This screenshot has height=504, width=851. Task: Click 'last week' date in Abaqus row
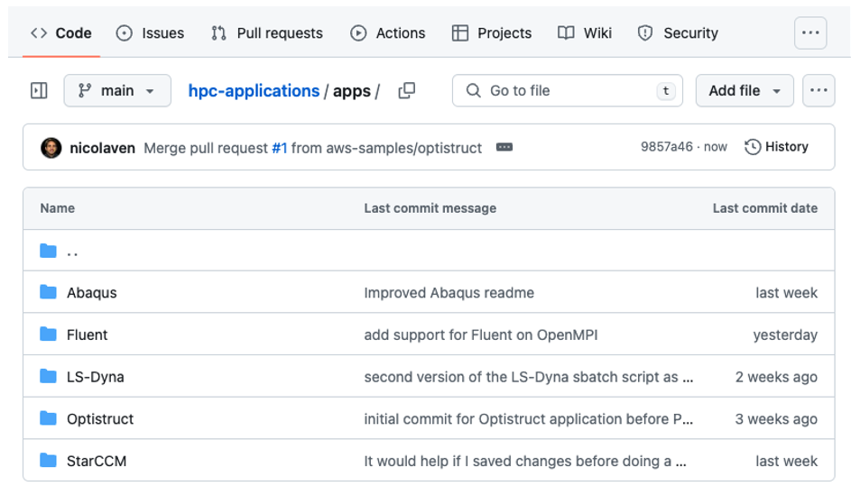point(786,293)
